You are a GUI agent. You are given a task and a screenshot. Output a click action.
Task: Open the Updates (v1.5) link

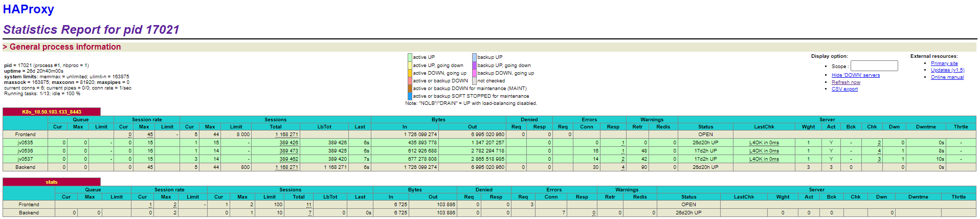tap(948, 70)
